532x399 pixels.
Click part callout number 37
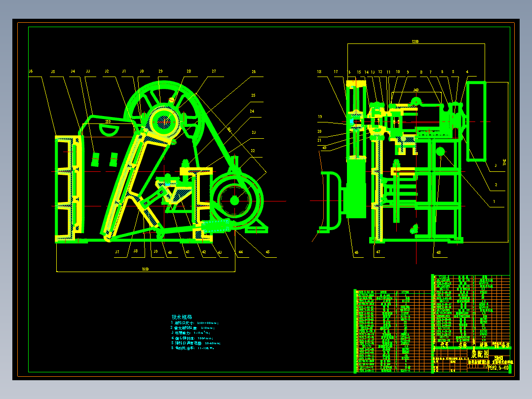tap(117, 252)
